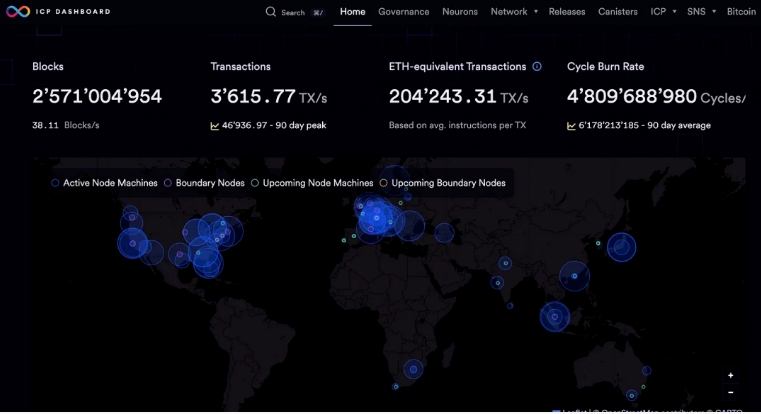Click the 204'243.31 TX/s value

(x=458, y=96)
